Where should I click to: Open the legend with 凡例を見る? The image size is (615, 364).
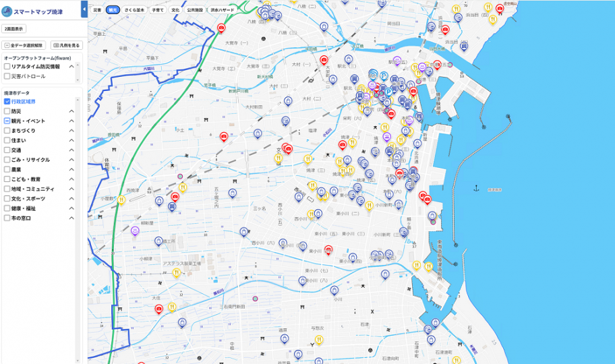[x=67, y=46]
